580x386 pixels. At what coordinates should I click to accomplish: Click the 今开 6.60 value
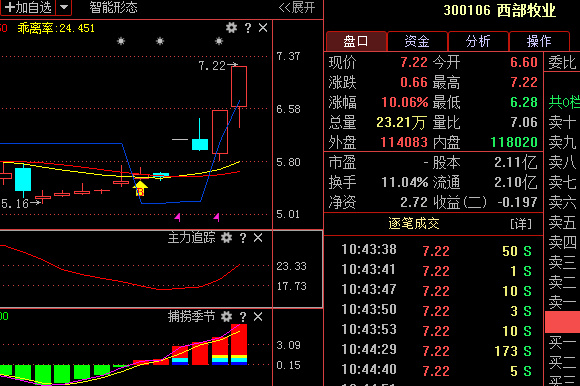524,62
